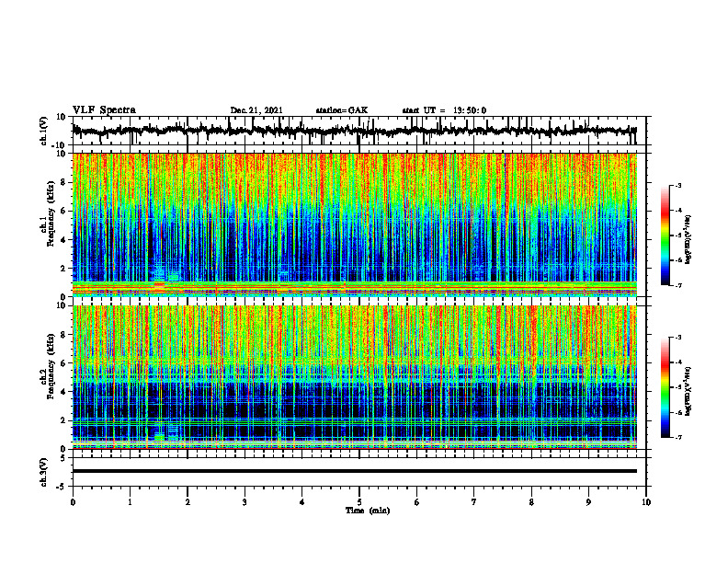Click the "5" tick label on ch.3 voltage axis
728x563 pixels.
(63, 458)
